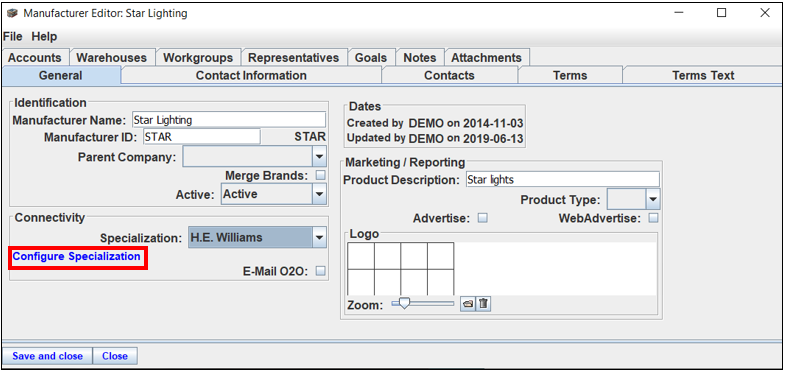
Task: Select the Goals tab
Action: coord(371,58)
